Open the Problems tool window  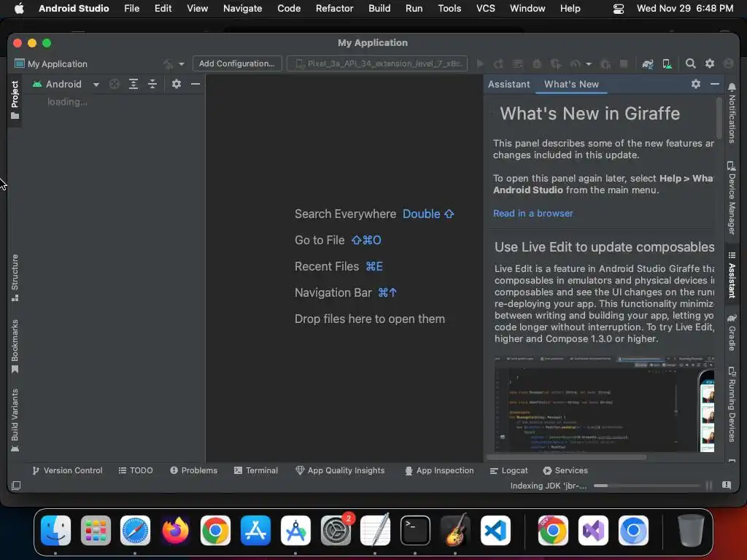194,470
